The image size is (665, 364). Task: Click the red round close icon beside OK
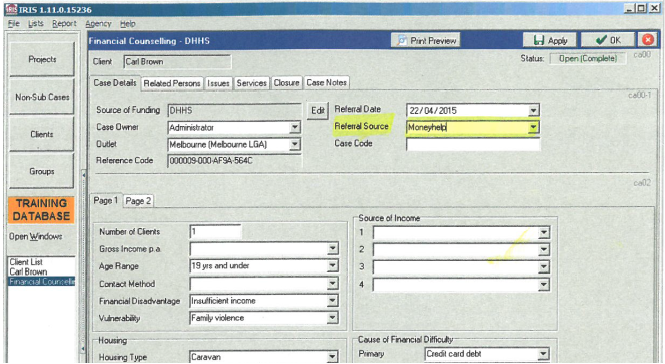(648, 40)
